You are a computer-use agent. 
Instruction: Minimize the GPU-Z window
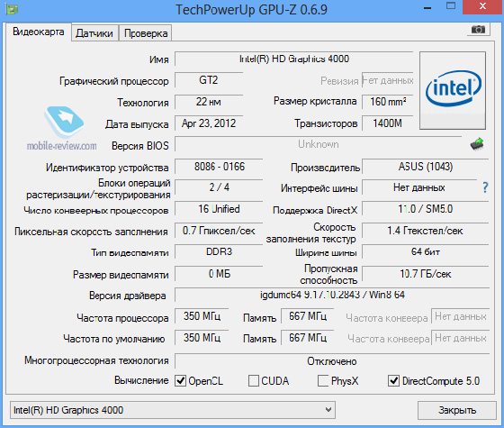(427, 8)
